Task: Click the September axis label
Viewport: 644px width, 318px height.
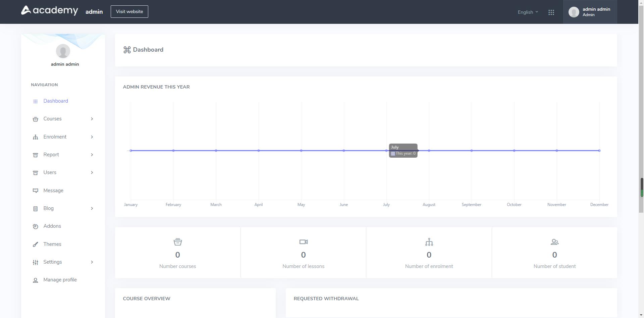Action: click(471, 205)
